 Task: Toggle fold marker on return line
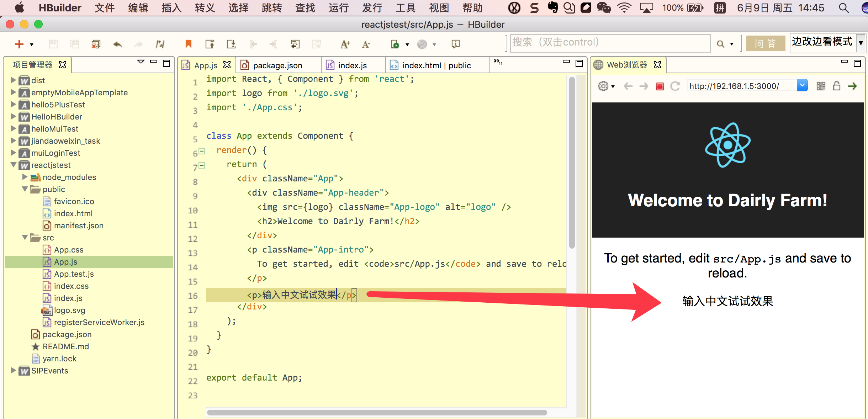(x=202, y=165)
